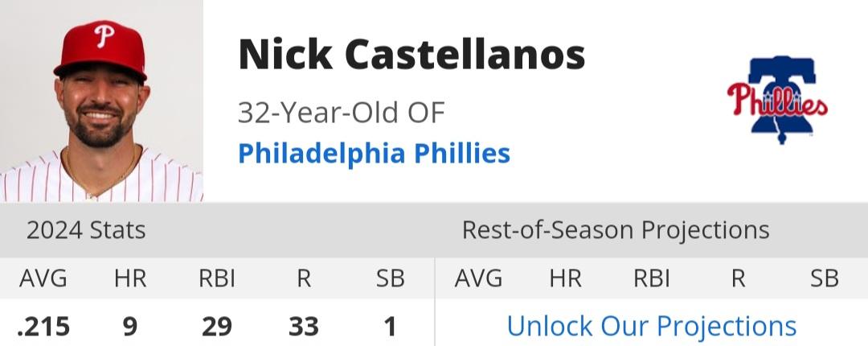Select the Rest-of-Season Projections section header

coord(616,230)
